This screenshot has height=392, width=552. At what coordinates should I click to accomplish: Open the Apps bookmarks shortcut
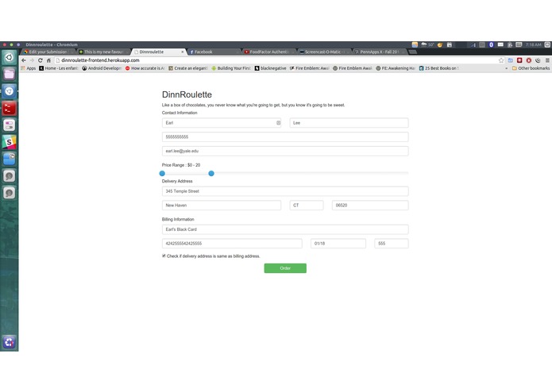click(29, 68)
